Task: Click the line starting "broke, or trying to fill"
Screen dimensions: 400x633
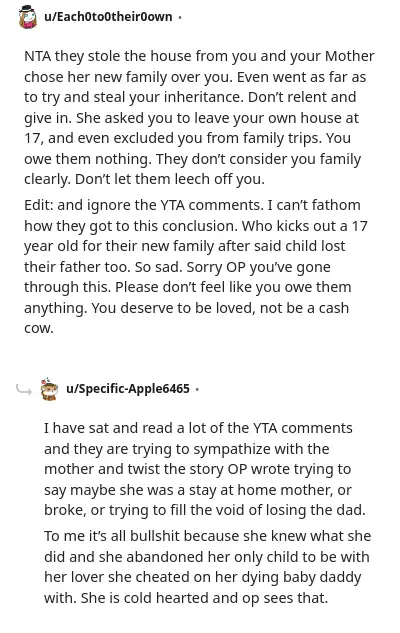Action: (205, 510)
